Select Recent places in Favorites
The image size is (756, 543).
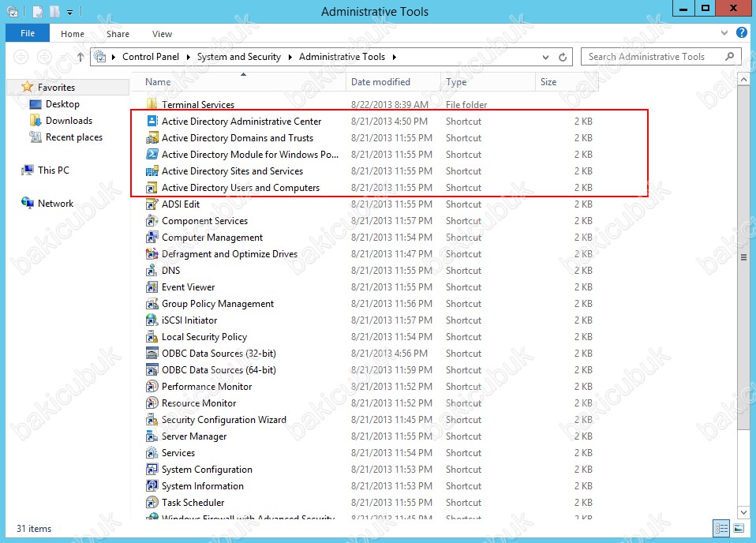pyautogui.click(x=73, y=137)
